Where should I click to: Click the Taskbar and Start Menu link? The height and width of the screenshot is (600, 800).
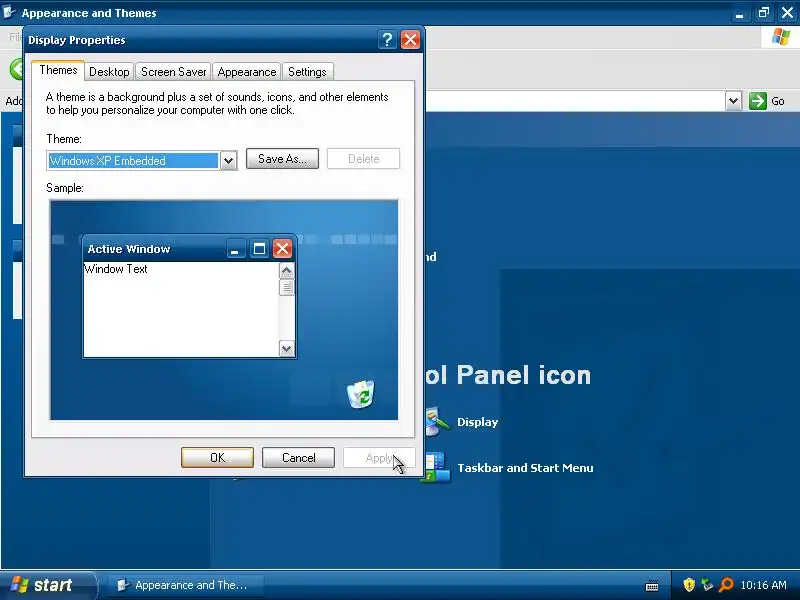[525, 468]
